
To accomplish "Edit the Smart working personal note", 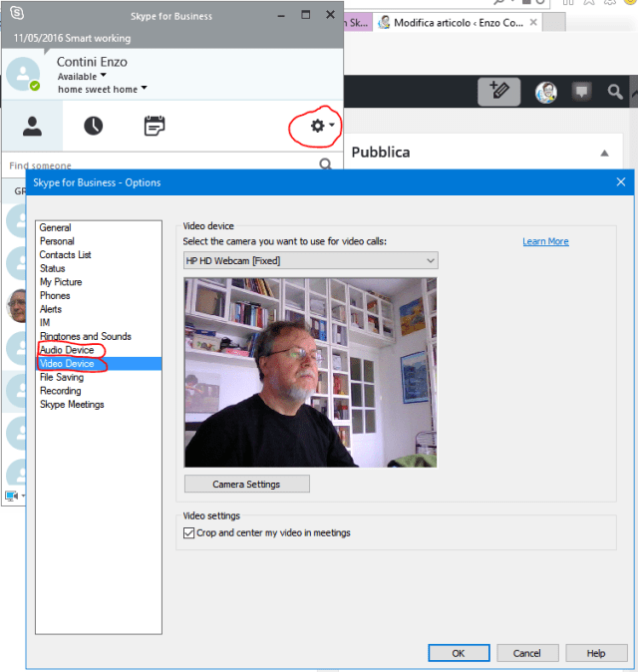I will 72,38.
